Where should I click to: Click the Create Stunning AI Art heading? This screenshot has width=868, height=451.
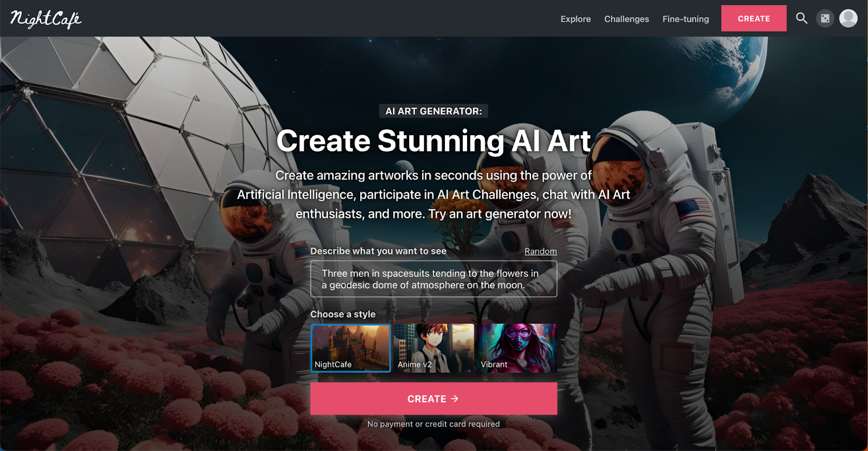[x=433, y=141]
